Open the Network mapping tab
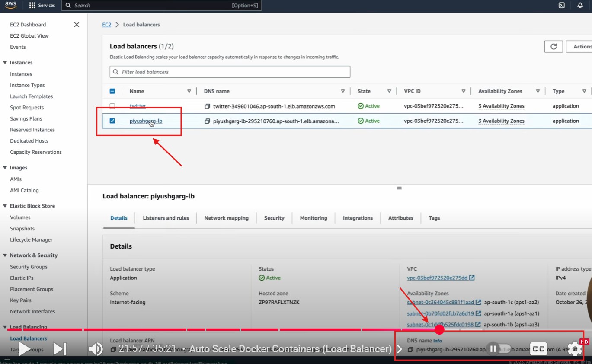This screenshot has height=364, width=592. (226, 218)
